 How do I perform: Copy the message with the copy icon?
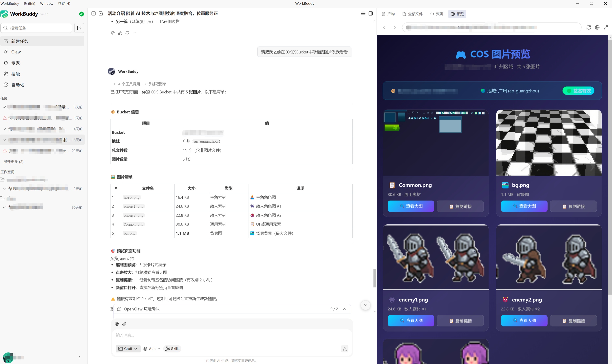click(x=113, y=33)
